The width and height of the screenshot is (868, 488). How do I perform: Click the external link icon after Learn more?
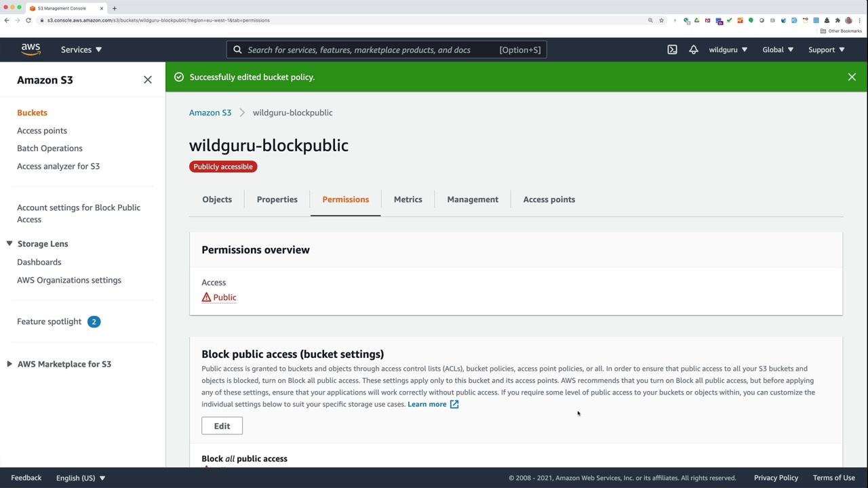pos(454,404)
